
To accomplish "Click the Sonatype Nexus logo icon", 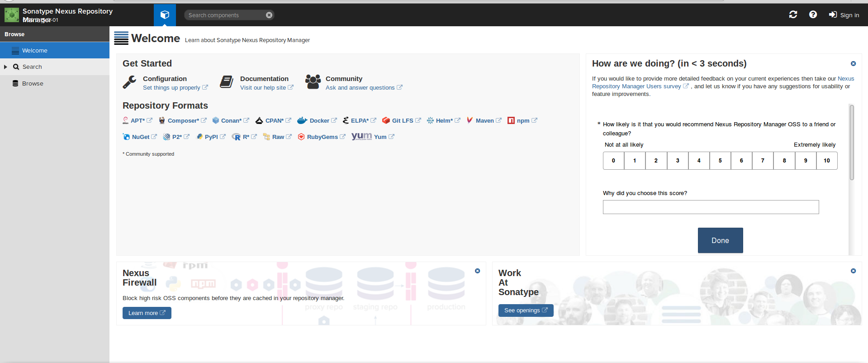I will (x=12, y=15).
